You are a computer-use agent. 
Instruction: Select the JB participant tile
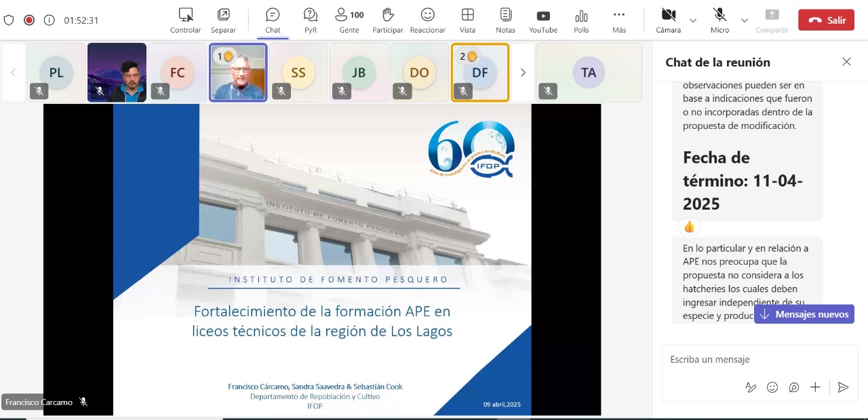click(359, 73)
